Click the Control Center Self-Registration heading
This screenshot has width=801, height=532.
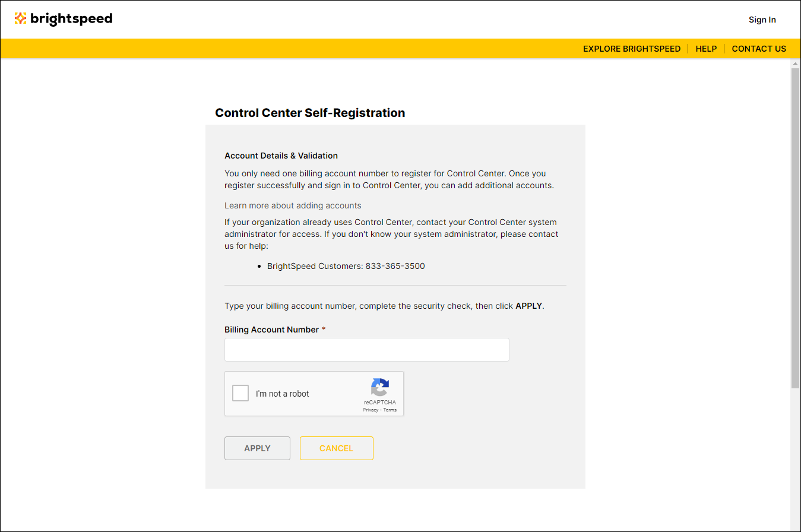coord(310,113)
